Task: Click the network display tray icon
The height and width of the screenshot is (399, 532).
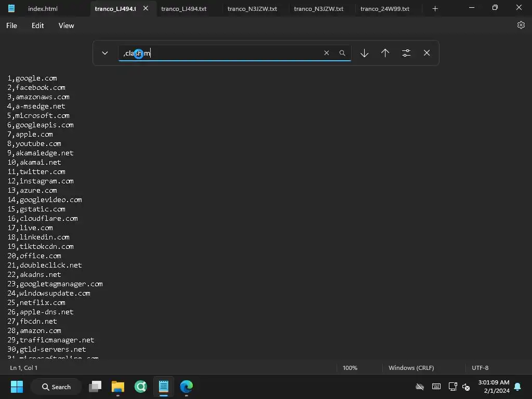Action: coord(453,387)
